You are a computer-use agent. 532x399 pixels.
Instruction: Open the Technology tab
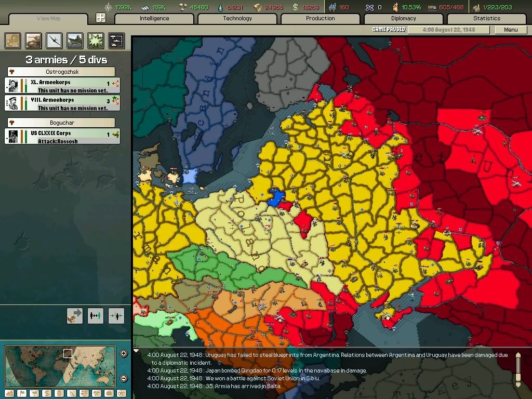point(237,18)
